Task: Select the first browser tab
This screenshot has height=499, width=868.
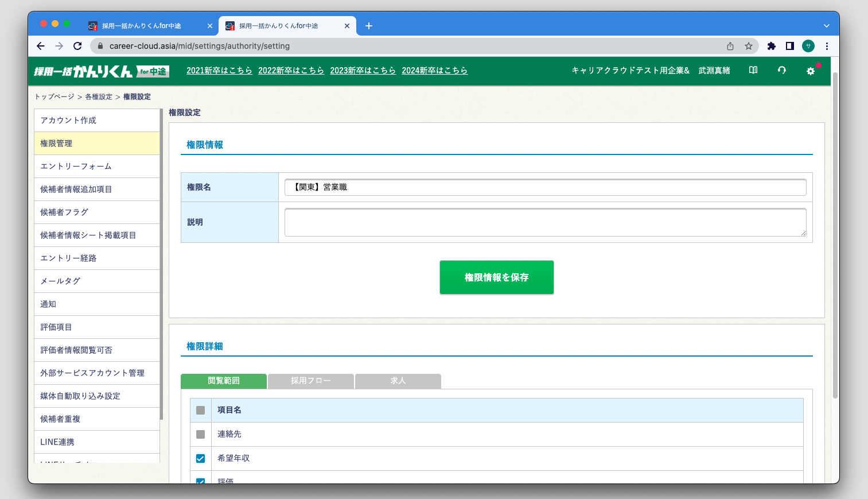Action: point(150,26)
